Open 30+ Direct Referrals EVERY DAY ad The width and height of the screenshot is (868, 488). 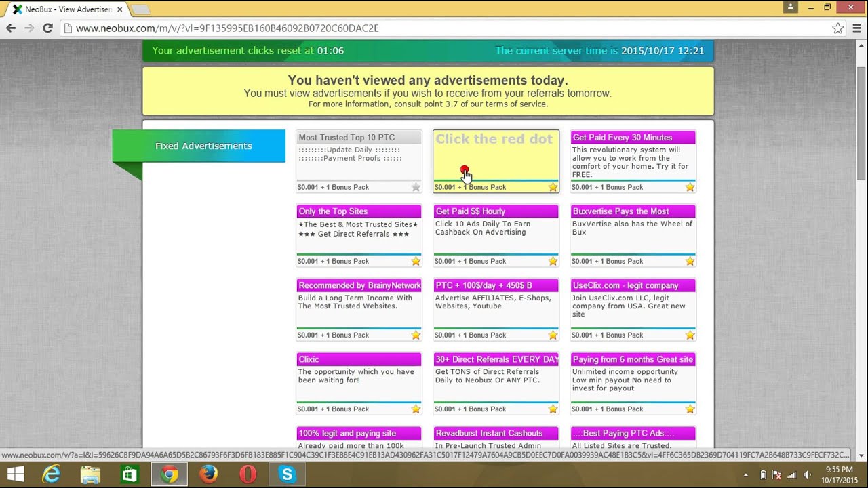coord(496,383)
